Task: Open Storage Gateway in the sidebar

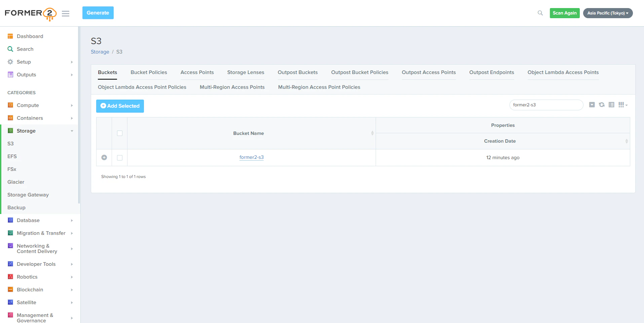Action: point(28,195)
